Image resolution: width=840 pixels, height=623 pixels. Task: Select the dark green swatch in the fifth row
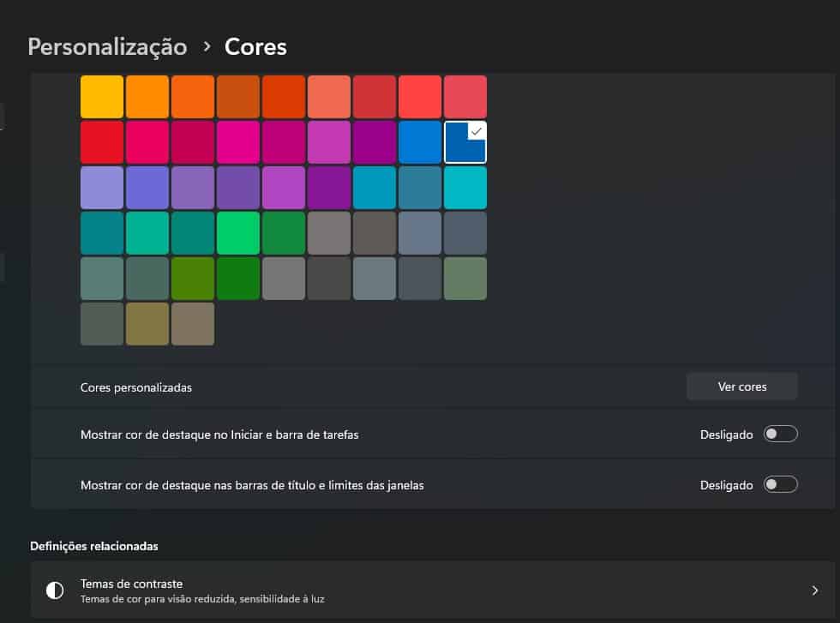tap(238, 279)
